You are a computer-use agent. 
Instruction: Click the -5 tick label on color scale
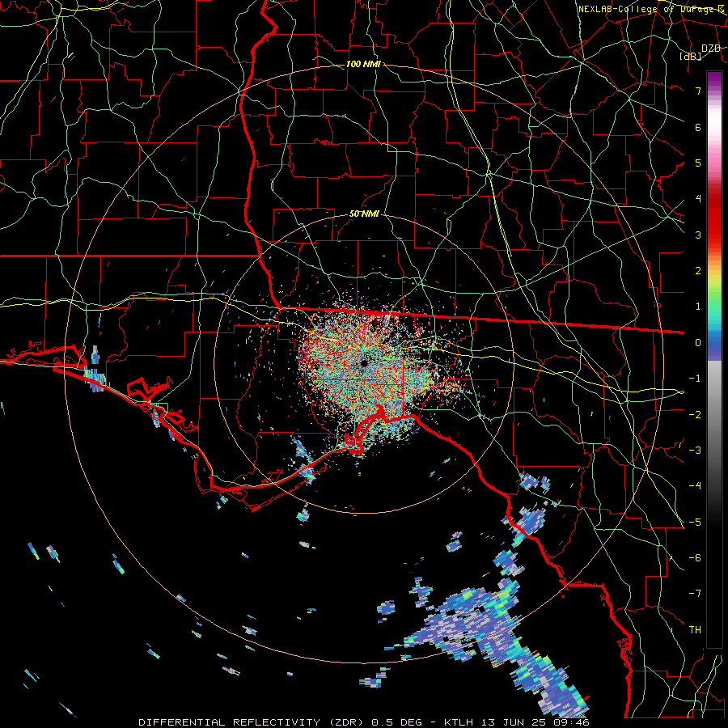click(695, 523)
